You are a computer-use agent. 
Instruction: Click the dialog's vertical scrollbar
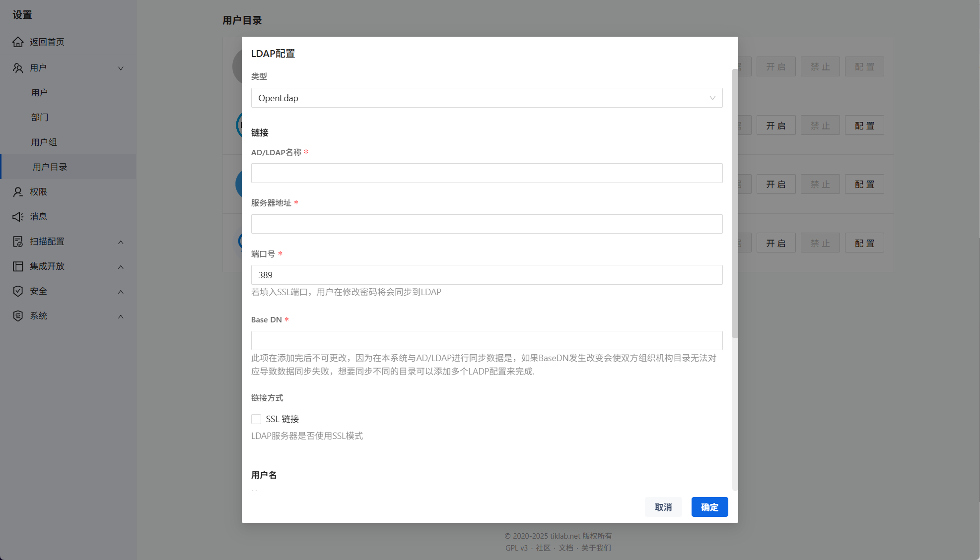(x=735, y=203)
